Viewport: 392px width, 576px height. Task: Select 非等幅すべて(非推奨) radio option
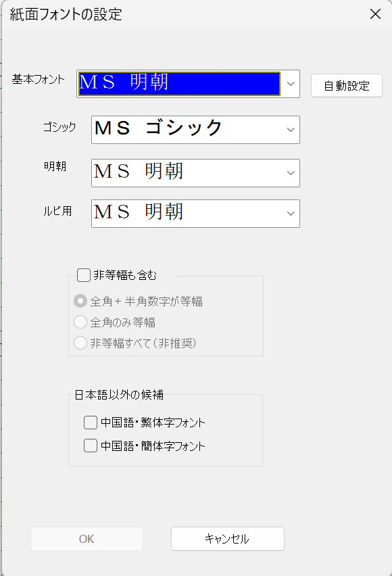tap(80, 343)
